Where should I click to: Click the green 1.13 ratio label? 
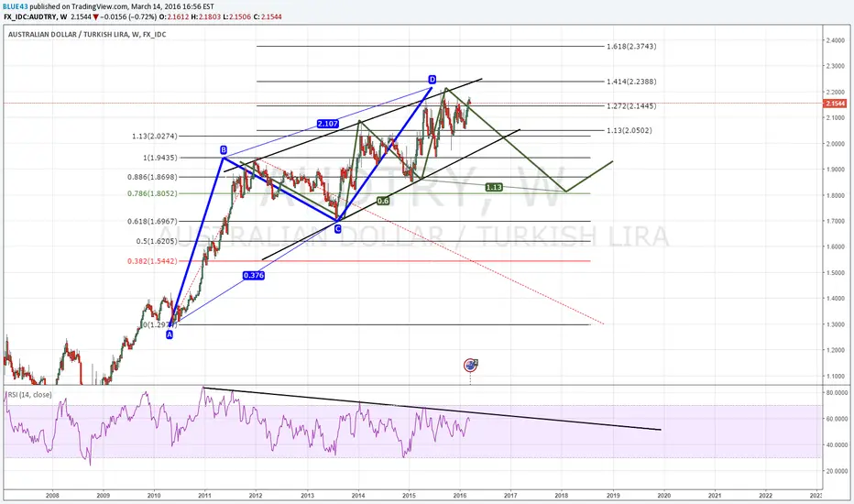(494, 187)
